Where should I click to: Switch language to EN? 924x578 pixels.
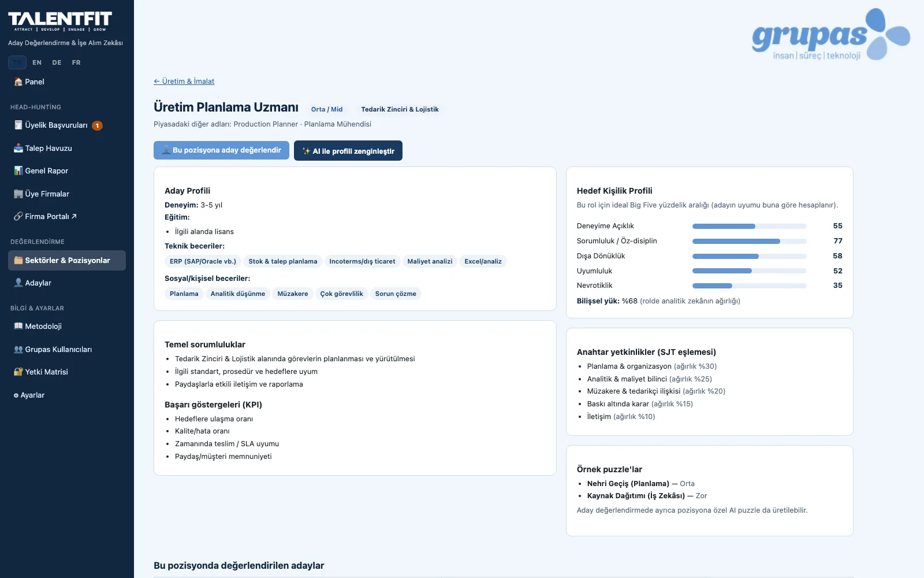pos(37,62)
